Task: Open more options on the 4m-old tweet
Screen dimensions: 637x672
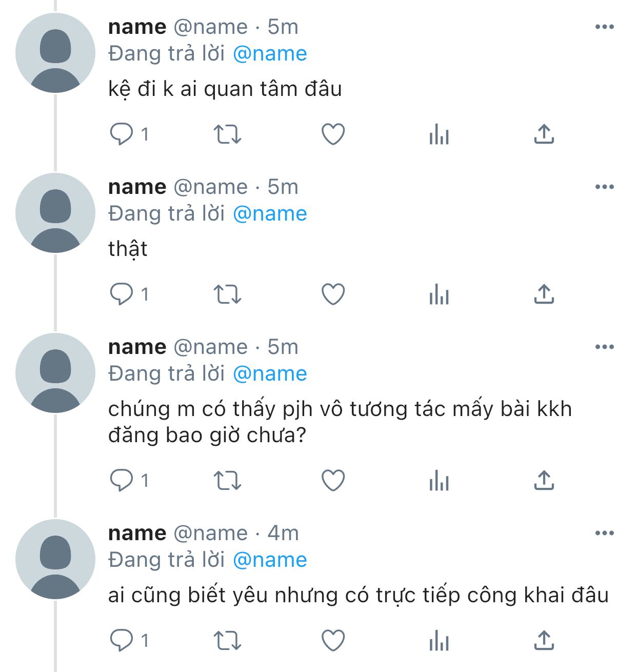Action: pyautogui.click(x=605, y=533)
